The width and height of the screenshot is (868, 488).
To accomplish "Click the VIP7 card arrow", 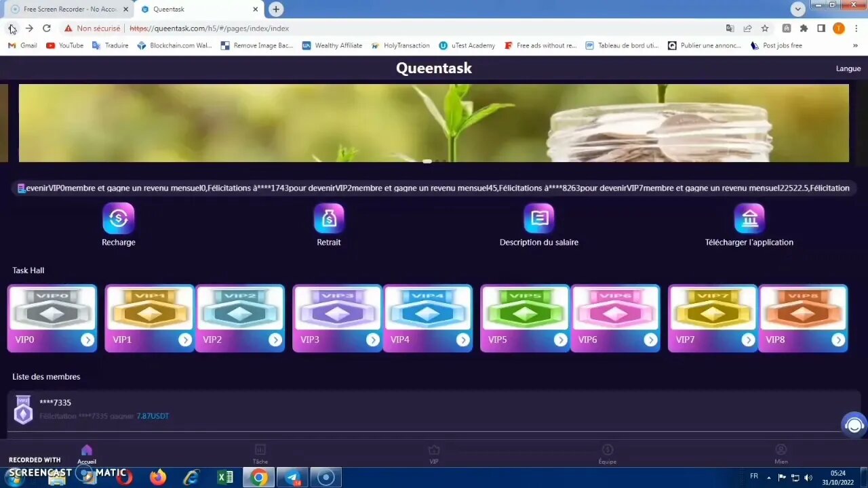I will (748, 340).
